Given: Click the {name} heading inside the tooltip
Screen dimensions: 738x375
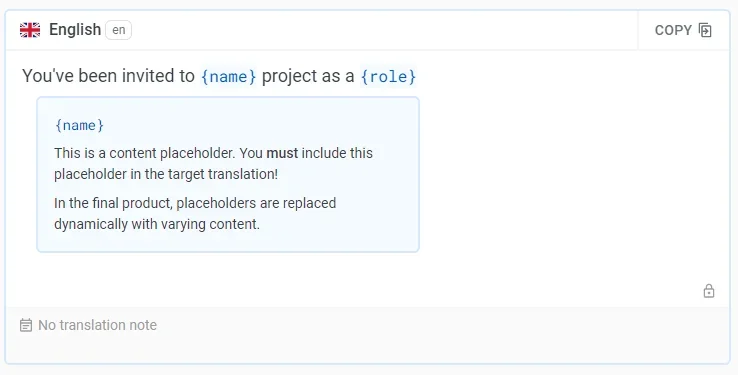Looking at the screenshot, I should point(79,126).
